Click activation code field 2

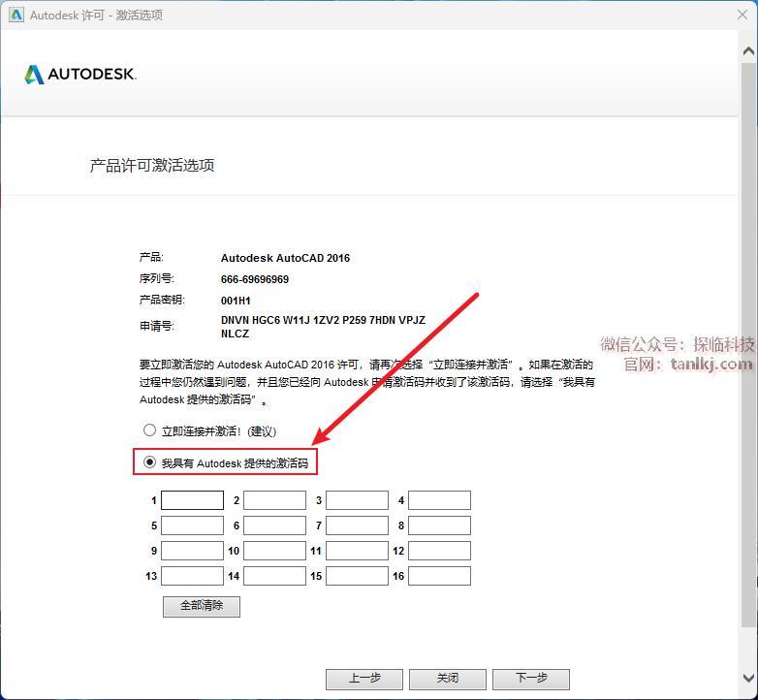click(274, 500)
